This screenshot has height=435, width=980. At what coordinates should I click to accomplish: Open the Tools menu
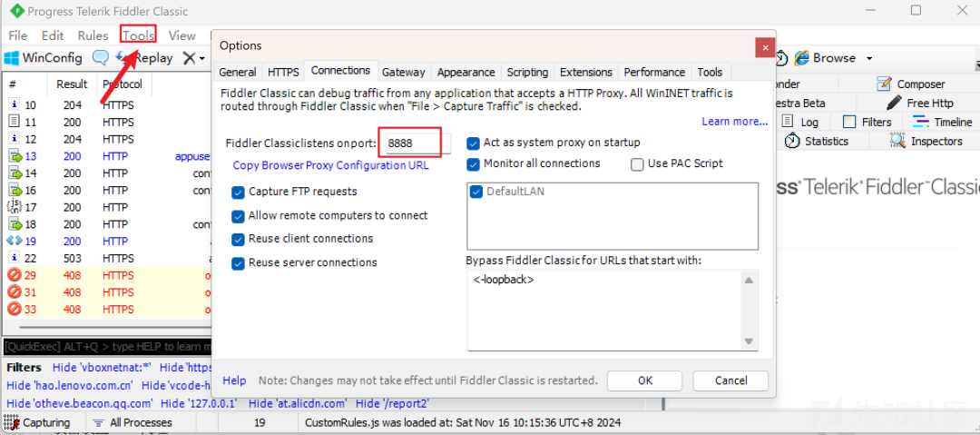click(x=138, y=35)
